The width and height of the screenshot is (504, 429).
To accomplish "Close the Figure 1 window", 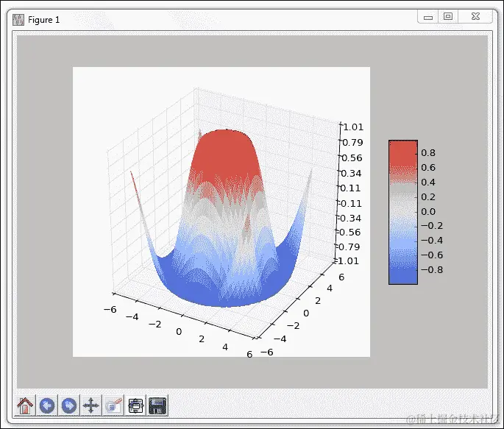I will (x=475, y=16).
